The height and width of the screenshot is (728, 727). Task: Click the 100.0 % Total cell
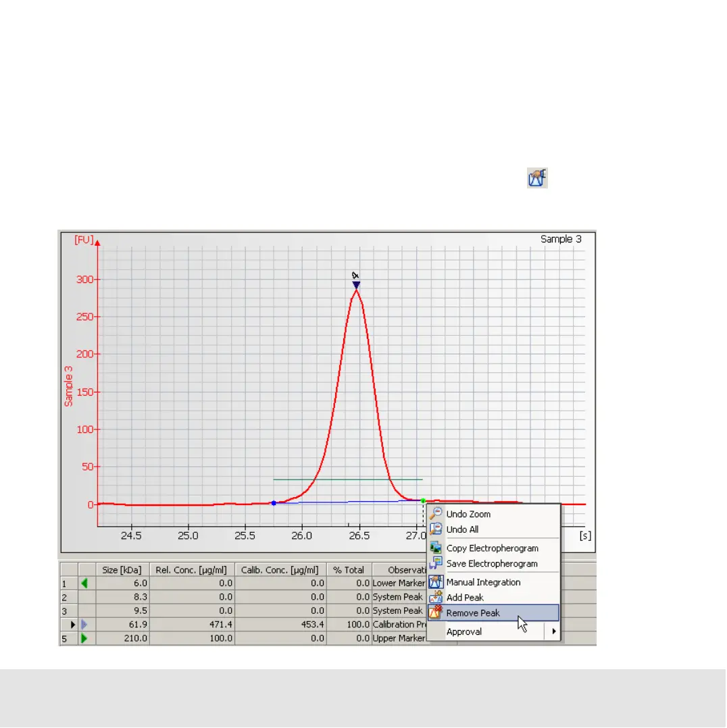[x=349, y=625]
